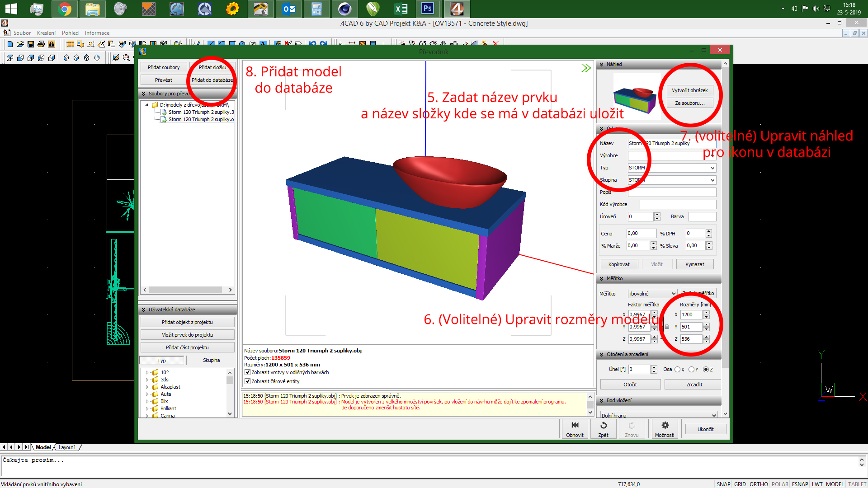Click the New file toolbar icon

10,44
